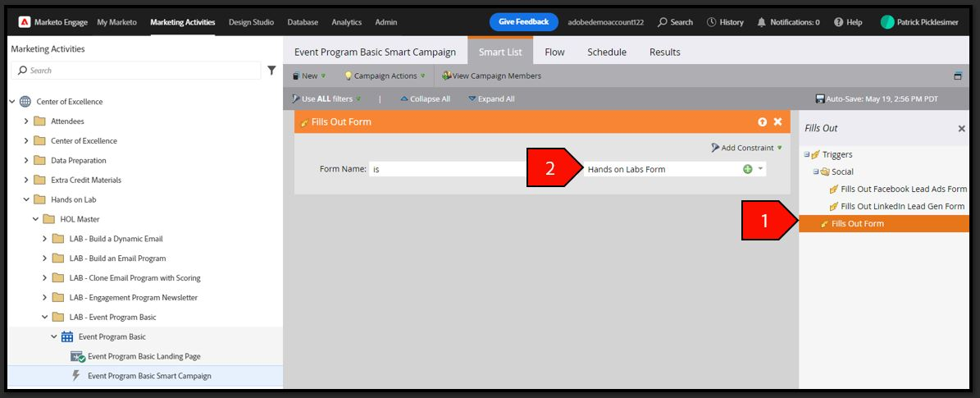
Task: Expand LAB - Build an Email Program
Action: click(x=44, y=258)
